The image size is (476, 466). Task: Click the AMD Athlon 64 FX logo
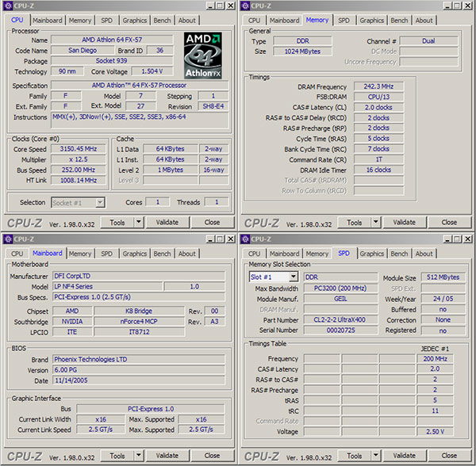tap(203, 55)
